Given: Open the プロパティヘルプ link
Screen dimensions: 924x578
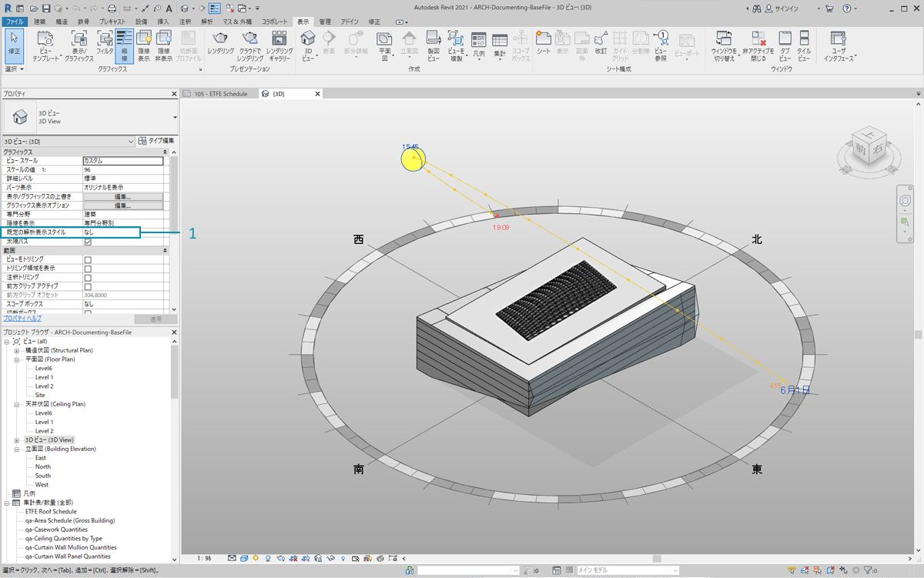Looking at the screenshot, I should (x=22, y=319).
